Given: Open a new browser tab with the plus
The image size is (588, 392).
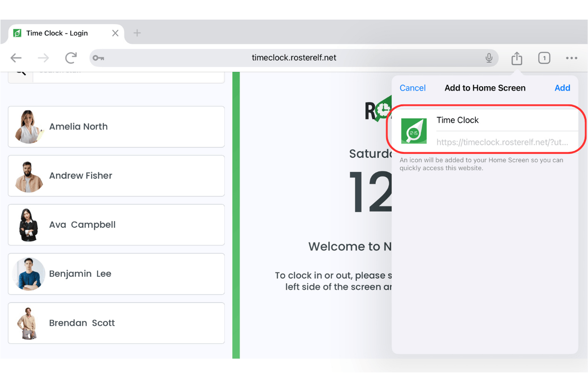Looking at the screenshot, I should tap(137, 33).
